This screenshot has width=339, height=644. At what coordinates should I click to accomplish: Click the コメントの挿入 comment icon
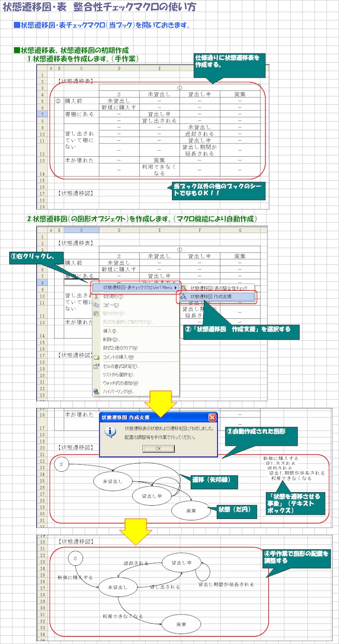[x=96, y=357]
